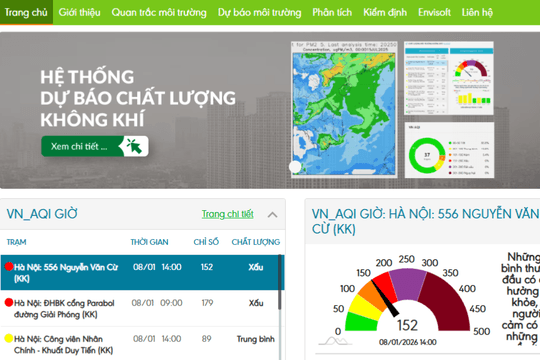Select the Kiểm định menu item
This screenshot has height=360, width=540.
coord(385,12)
